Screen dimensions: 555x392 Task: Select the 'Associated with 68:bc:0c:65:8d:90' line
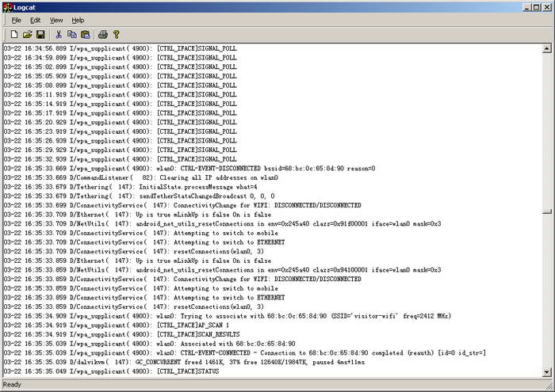[x=149, y=344]
